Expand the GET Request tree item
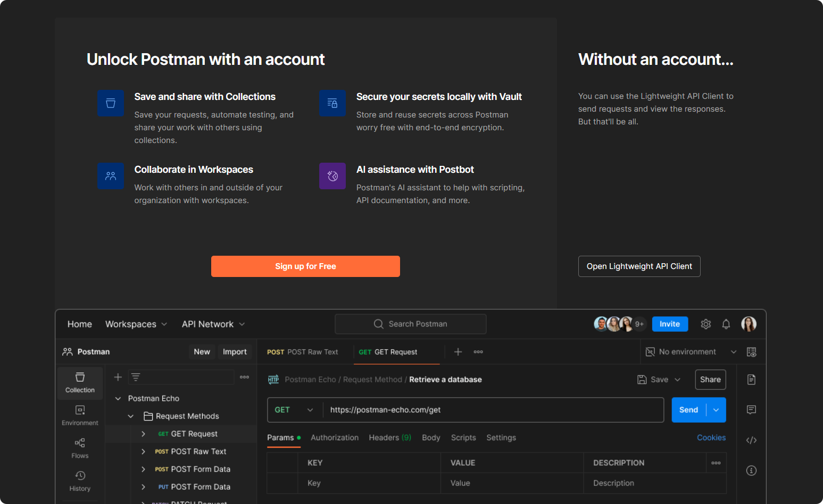This screenshot has width=823, height=504. click(143, 434)
